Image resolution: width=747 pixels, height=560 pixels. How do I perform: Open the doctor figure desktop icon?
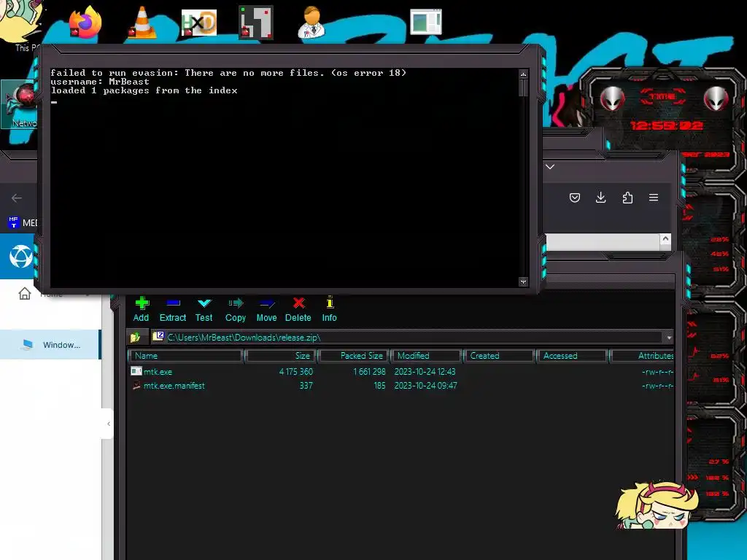pos(311,22)
